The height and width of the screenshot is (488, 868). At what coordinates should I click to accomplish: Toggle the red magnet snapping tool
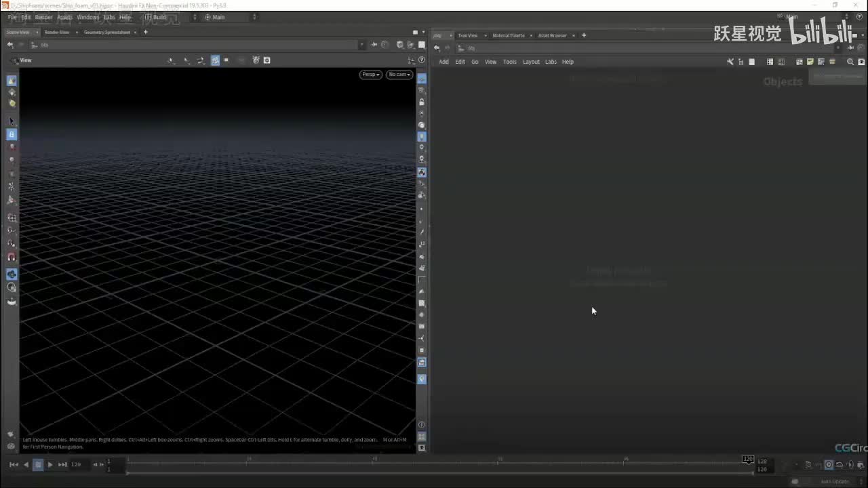(x=12, y=257)
